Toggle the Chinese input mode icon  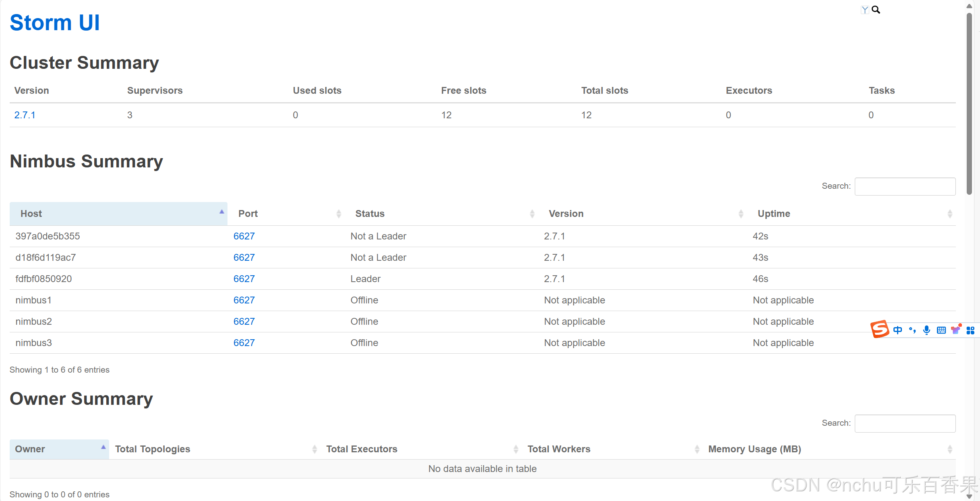(897, 330)
